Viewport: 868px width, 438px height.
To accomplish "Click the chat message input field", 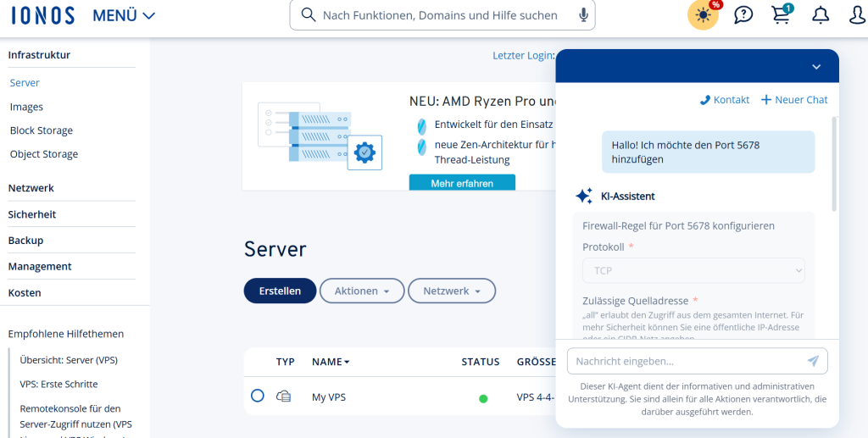I will tap(698, 361).
